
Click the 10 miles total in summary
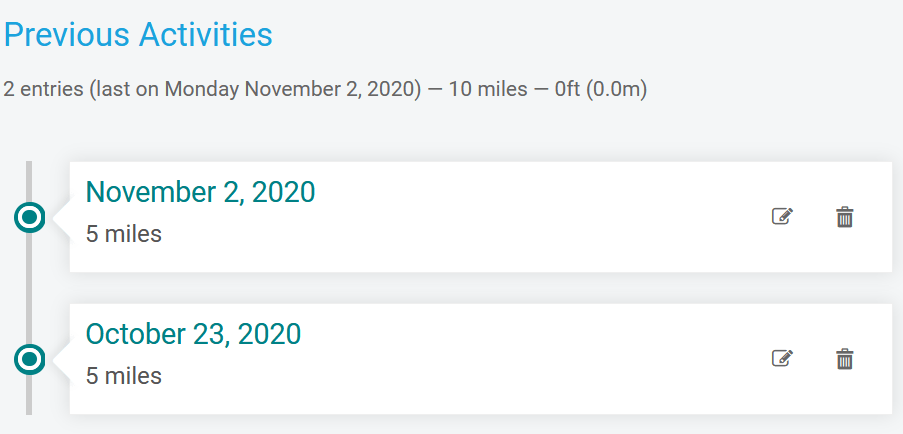coord(488,89)
